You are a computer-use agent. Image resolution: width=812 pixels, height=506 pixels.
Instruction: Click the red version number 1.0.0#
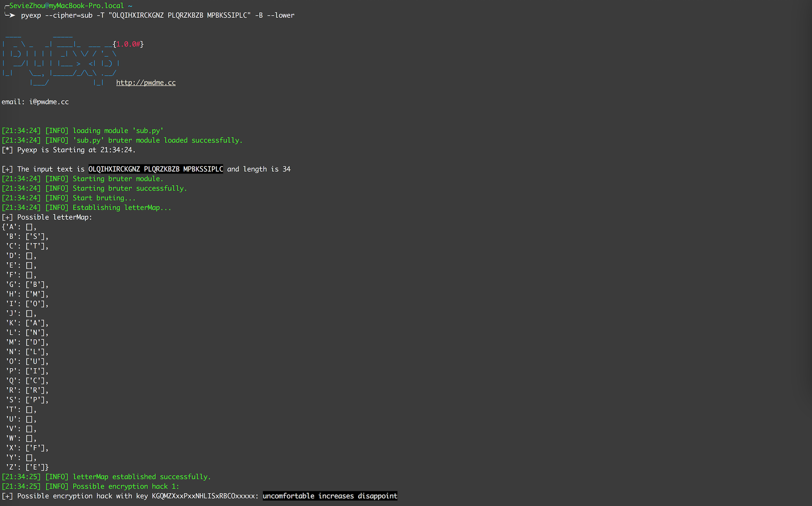(x=128, y=44)
